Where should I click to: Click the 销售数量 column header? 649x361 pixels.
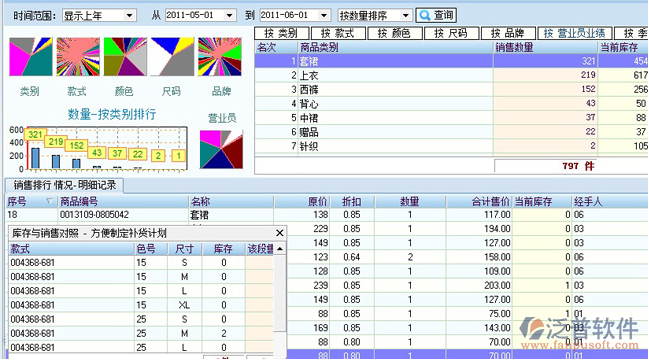click(546, 47)
